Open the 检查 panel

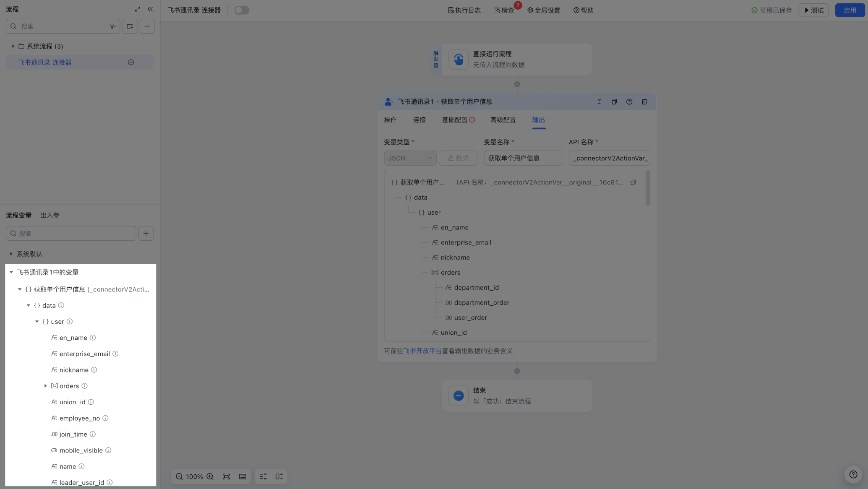pyautogui.click(x=504, y=10)
